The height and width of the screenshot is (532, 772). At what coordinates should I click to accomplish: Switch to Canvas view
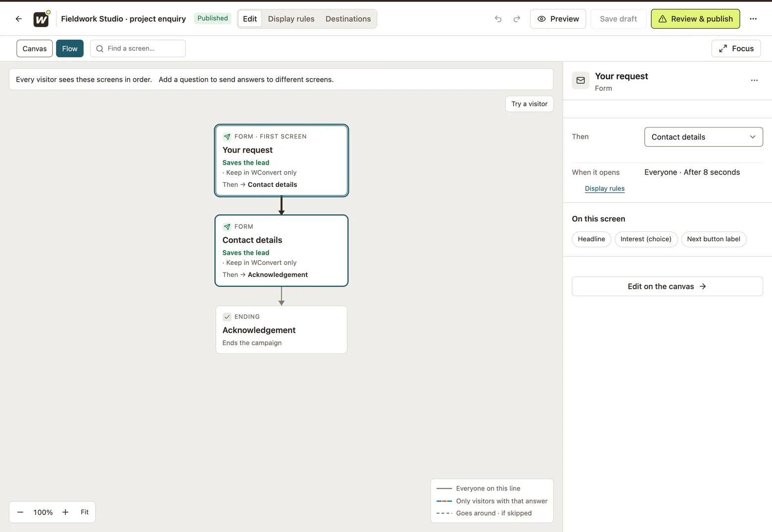(35, 48)
